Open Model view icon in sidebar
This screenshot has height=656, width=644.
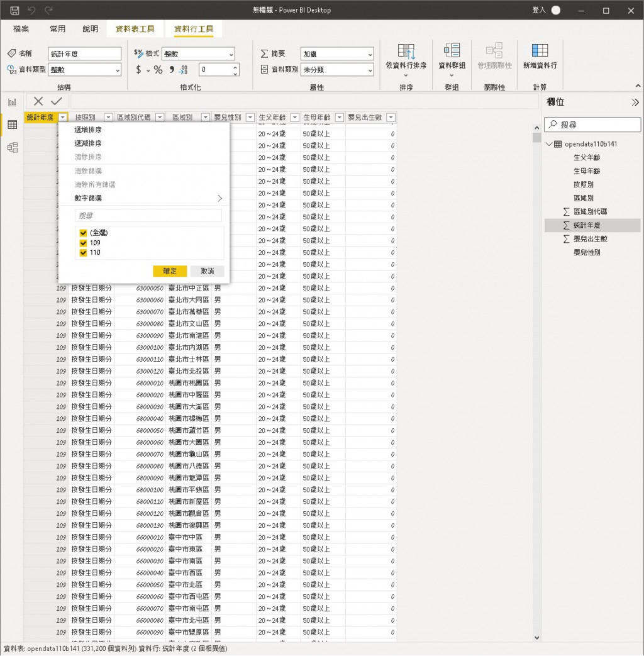(x=13, y=147)
